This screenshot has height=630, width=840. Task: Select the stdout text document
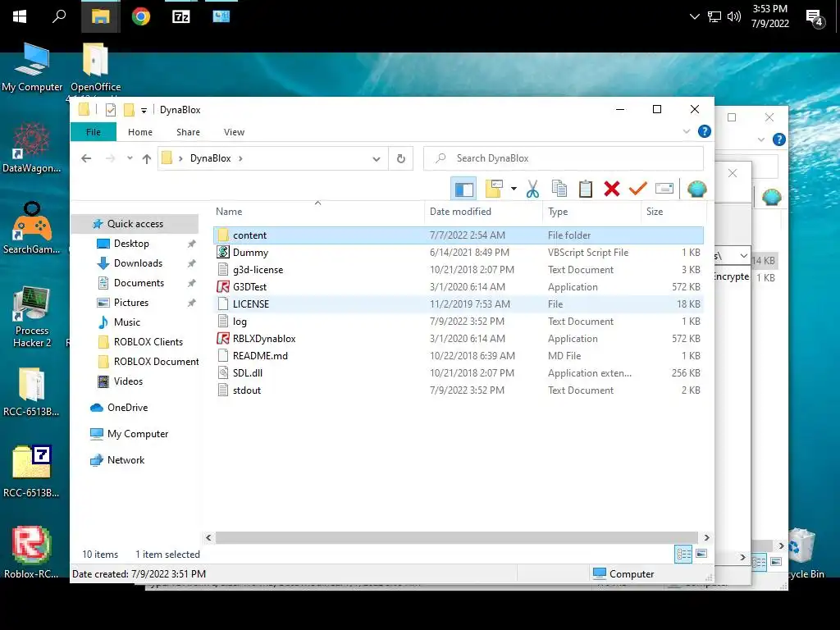pyautogui.click(x=459, y=390)
